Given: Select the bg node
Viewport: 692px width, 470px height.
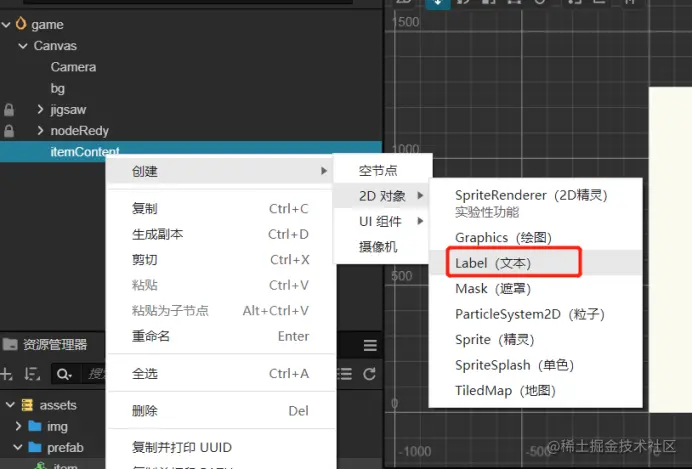Looking at the screenshot, I should tap(58, 88).
